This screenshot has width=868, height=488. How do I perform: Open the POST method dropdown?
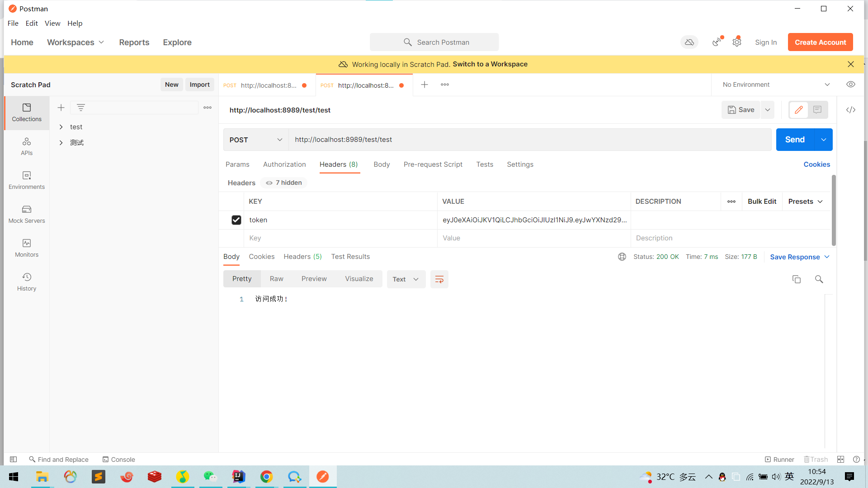click(255, 140)
